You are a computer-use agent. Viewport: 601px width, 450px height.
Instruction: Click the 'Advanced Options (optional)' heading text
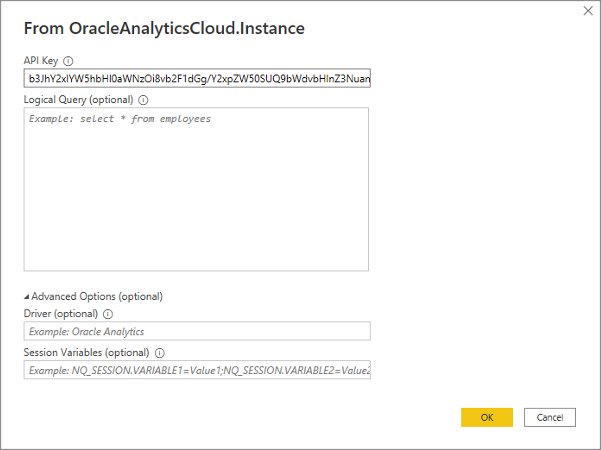tap(97, 296)
